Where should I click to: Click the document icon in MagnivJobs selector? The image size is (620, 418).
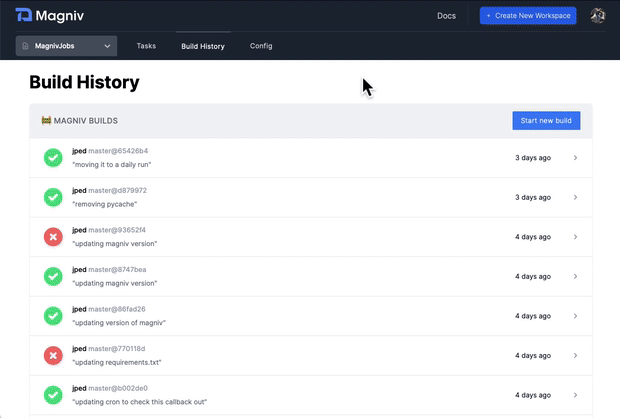coord(25,46)
